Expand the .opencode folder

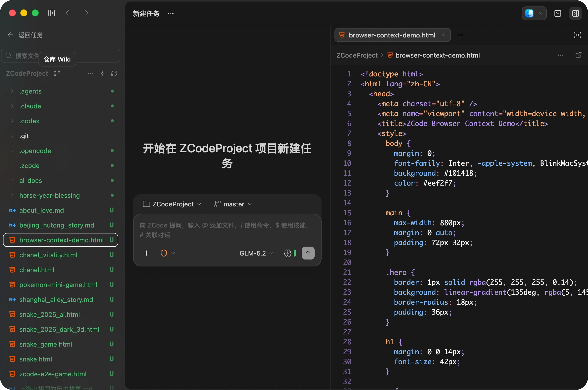(x=61, y=151)
